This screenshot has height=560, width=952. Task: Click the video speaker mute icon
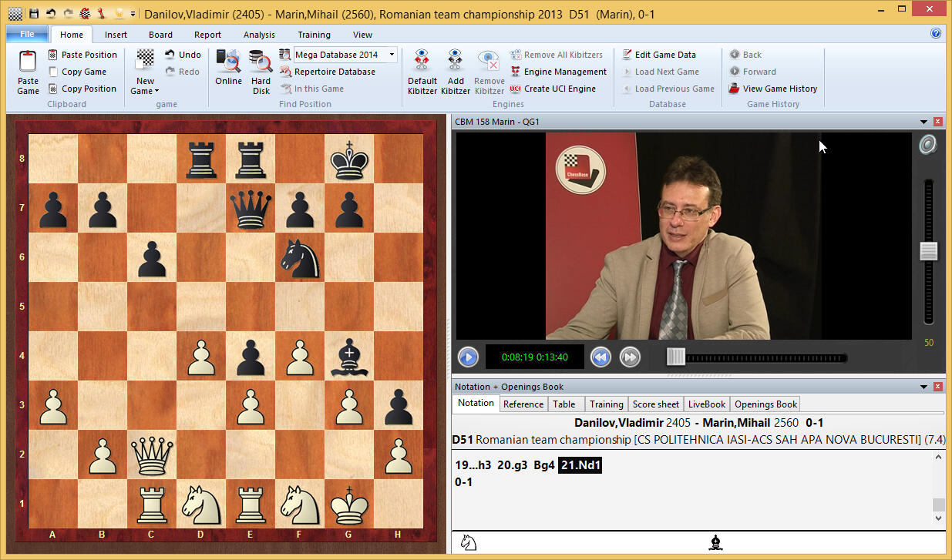click(927, 144)
